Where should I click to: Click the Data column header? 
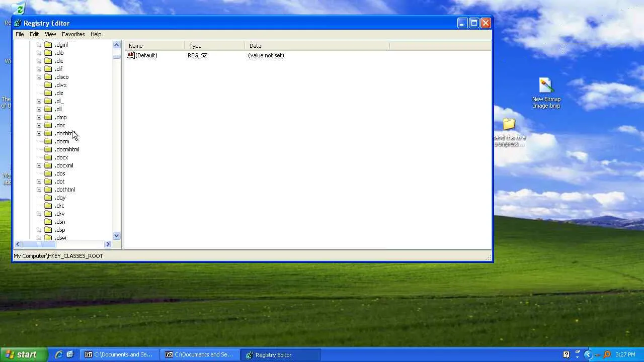[317, 46]
